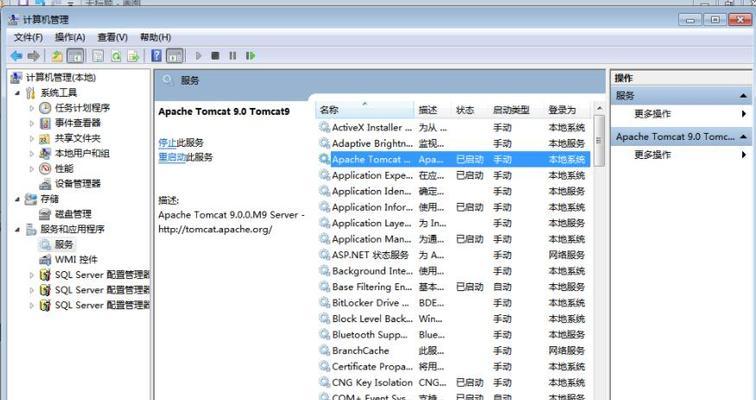
Task: Expand the 性能 tree node
Action: click(32, 169)
